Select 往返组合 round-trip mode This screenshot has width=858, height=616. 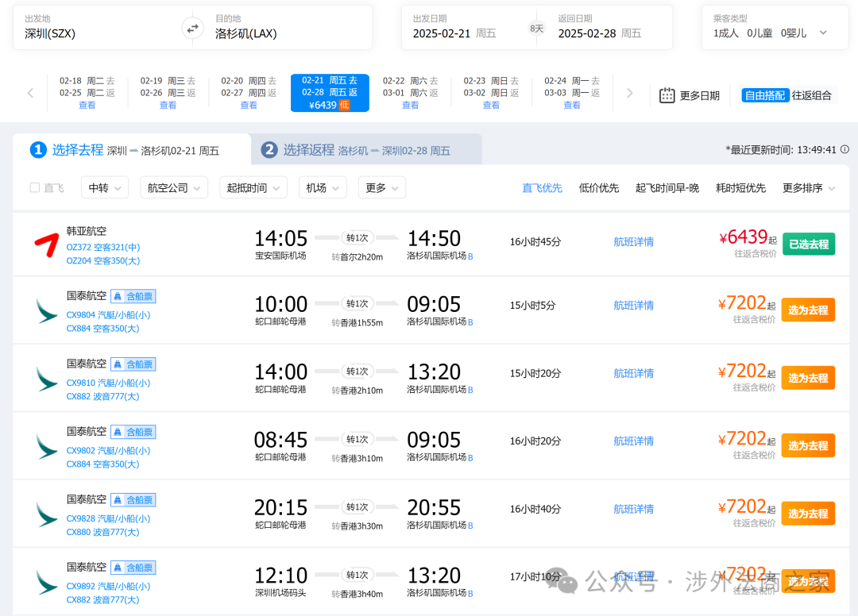811,95
